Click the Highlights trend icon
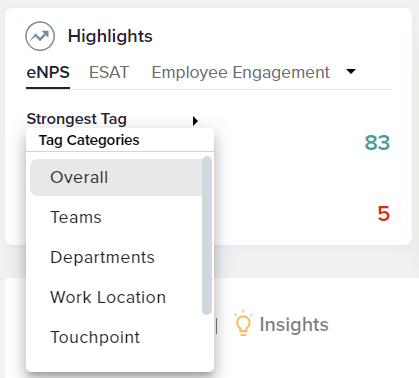 40,36
